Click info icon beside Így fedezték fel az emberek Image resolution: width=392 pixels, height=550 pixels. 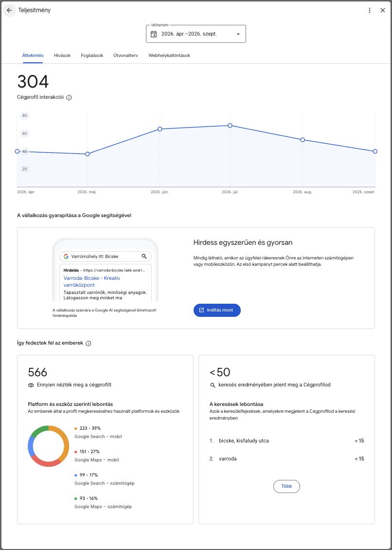coord(89,344)
